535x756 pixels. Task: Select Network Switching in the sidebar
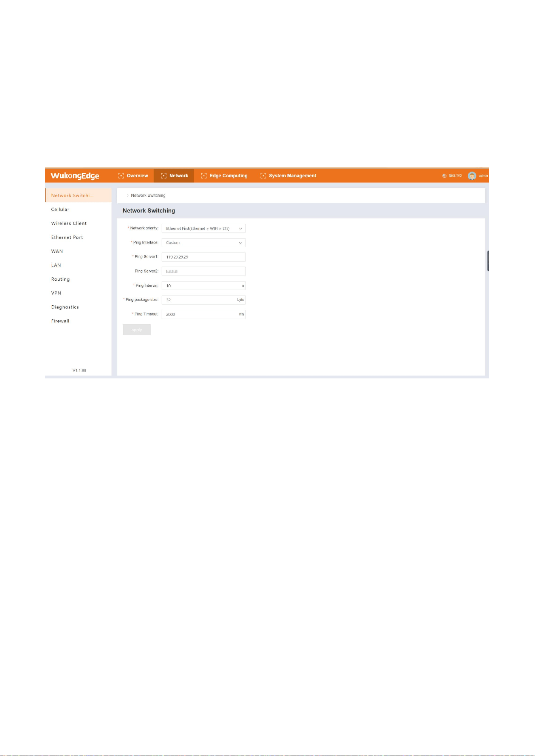(x=78, y=195)
